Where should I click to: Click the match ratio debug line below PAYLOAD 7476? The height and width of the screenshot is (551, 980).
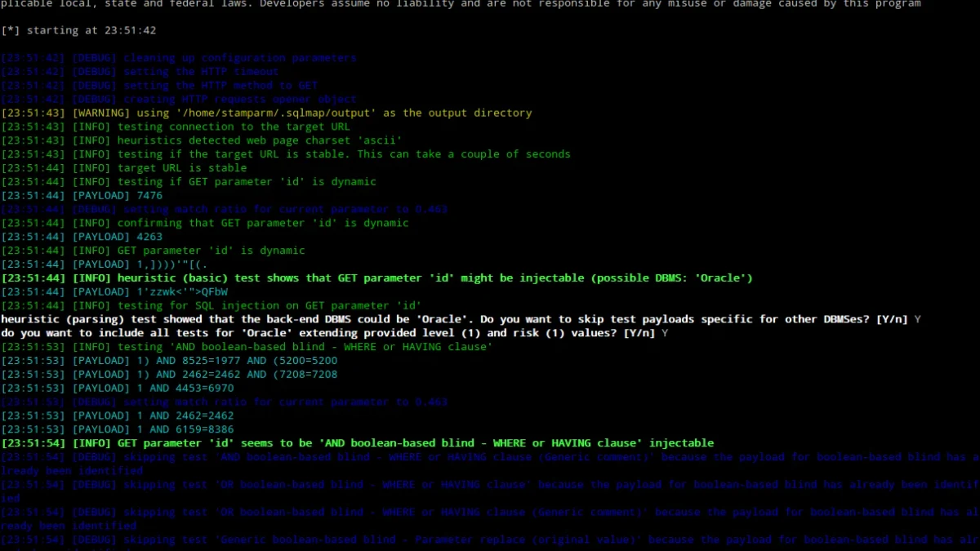click(225, 209)
